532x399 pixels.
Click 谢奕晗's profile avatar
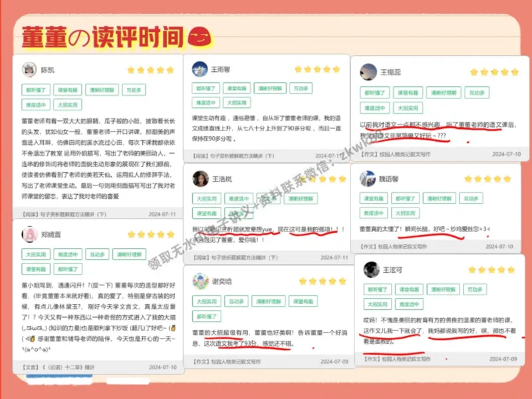201,281
